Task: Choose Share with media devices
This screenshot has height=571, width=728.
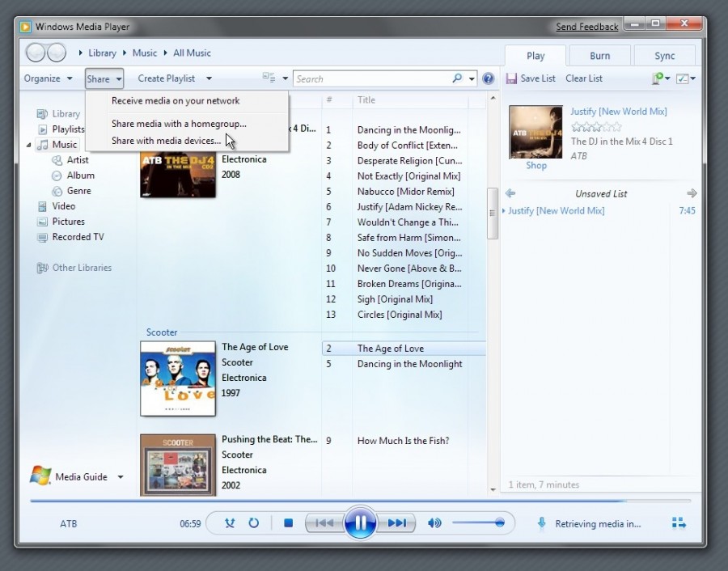Action: pyautogui.click(x=166, y=140)
